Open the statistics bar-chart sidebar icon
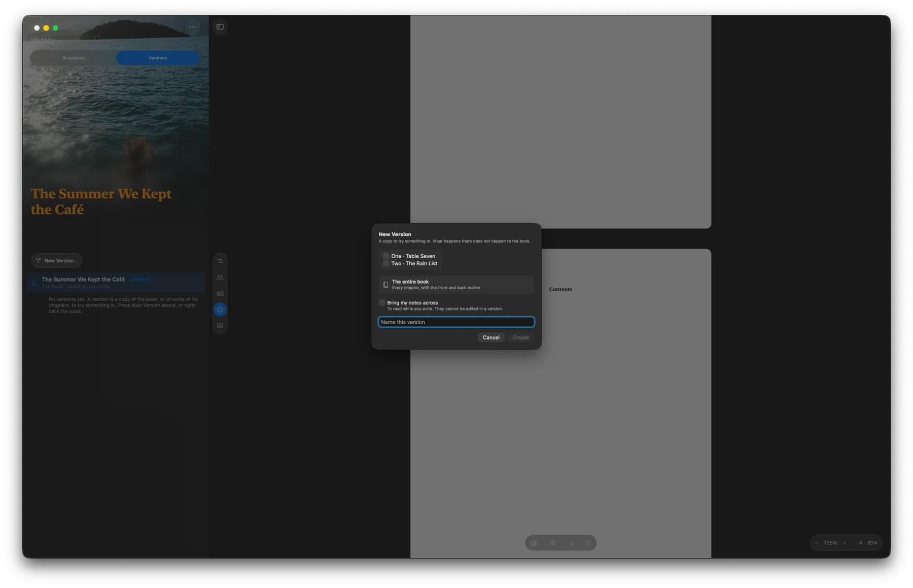The height and width of the screenshot is (588, 913). 220,293
